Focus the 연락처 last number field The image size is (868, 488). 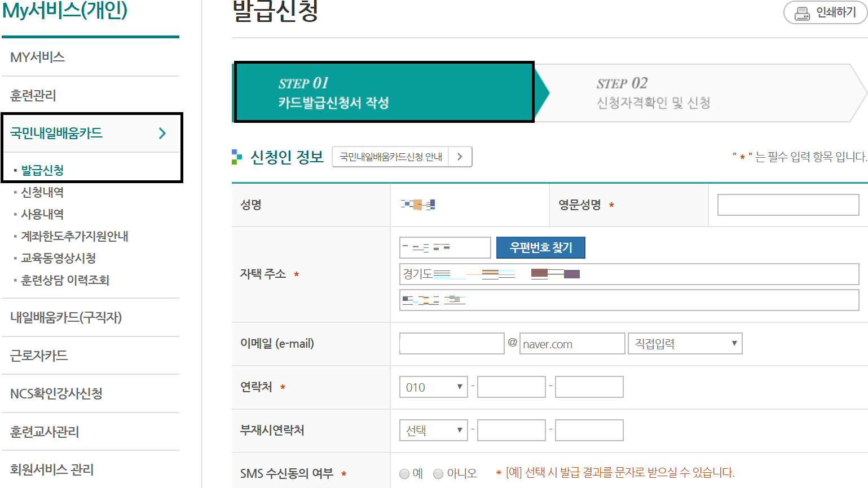(589, 387)
